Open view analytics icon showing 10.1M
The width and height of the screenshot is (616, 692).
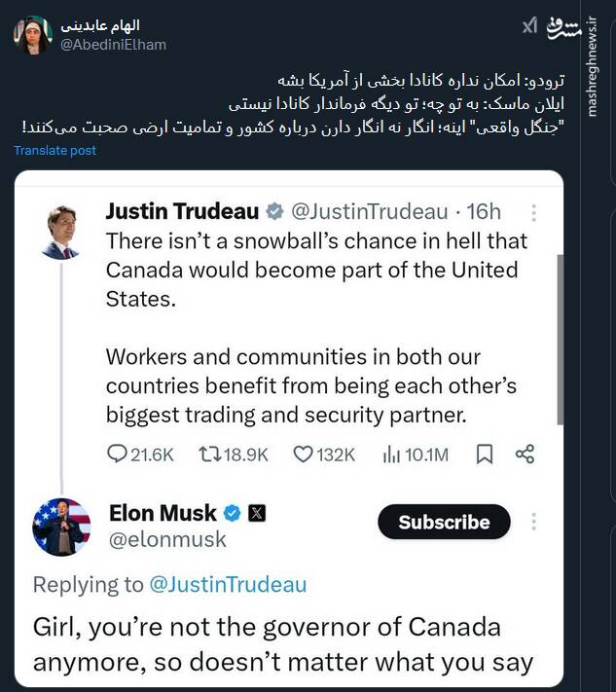[x=393, y=454]
